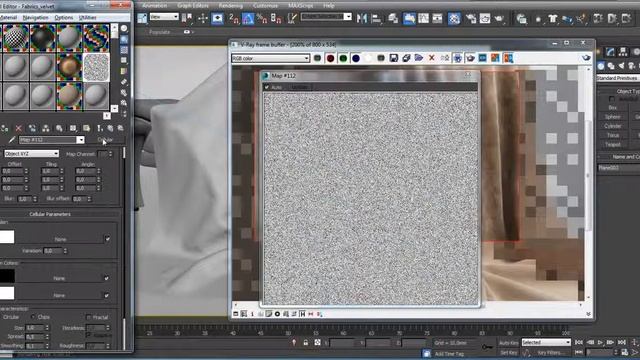Toggle Angle Snap in main toolbar
This screenshot has height=360, width=640.
(248, 18)
